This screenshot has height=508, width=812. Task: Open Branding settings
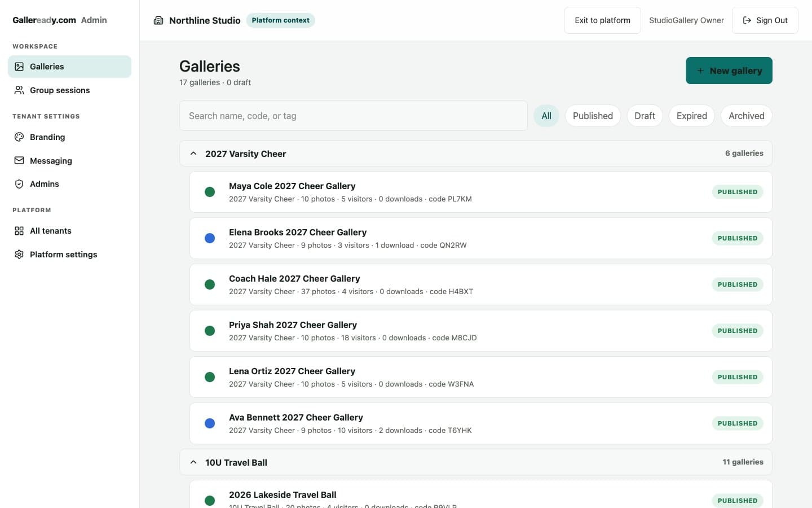point(69,137)
